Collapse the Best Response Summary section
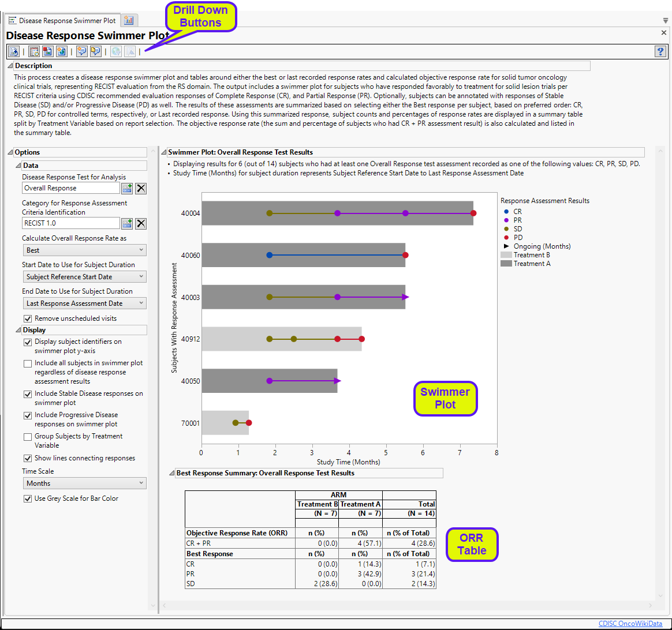The width and height of the screenshot is (672, 630). pyautogui.click(x=172, y=473)
